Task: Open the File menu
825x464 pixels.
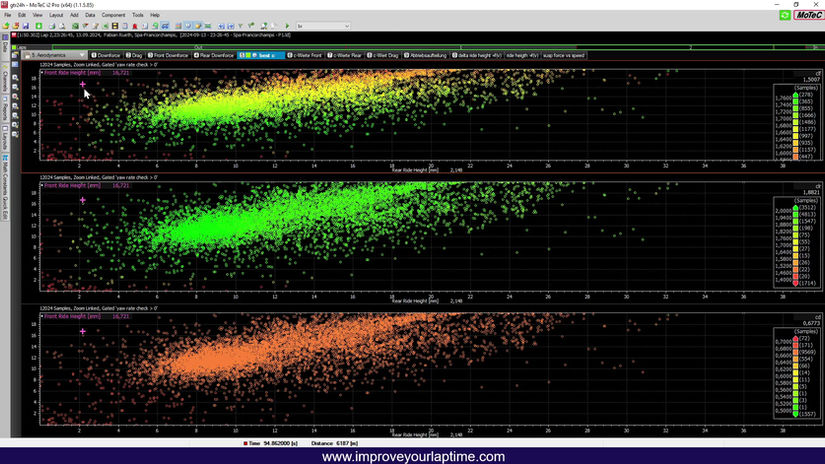Action: click(x=7, y=15)
